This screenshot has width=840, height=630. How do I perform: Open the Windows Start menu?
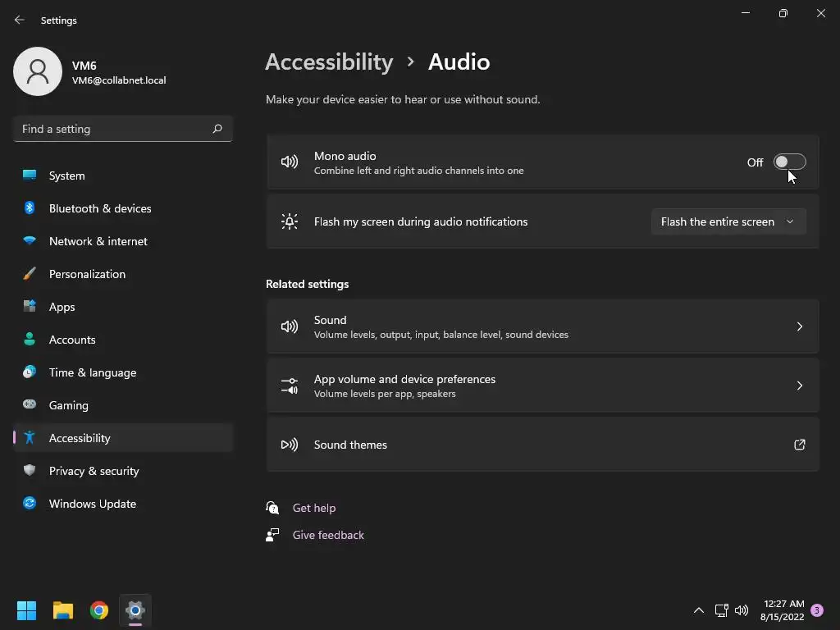point(26,610)
